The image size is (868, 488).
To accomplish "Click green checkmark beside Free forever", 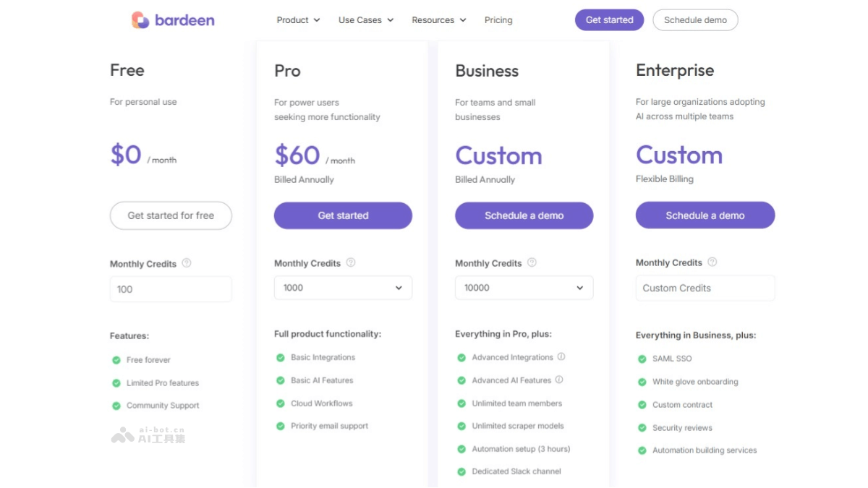I will [x=116, y=360].
